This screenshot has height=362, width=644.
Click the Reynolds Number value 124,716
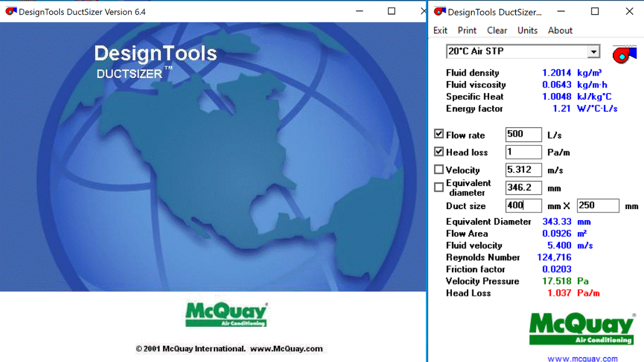point(554,257)
